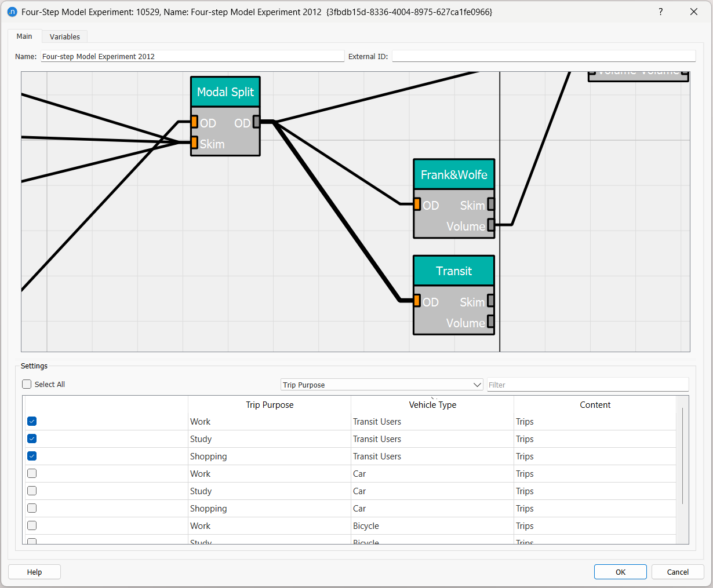This screenshot has height=588, width=713.
Task: Uncheck the Study Transit Users row checkbox
Action: 32,439
